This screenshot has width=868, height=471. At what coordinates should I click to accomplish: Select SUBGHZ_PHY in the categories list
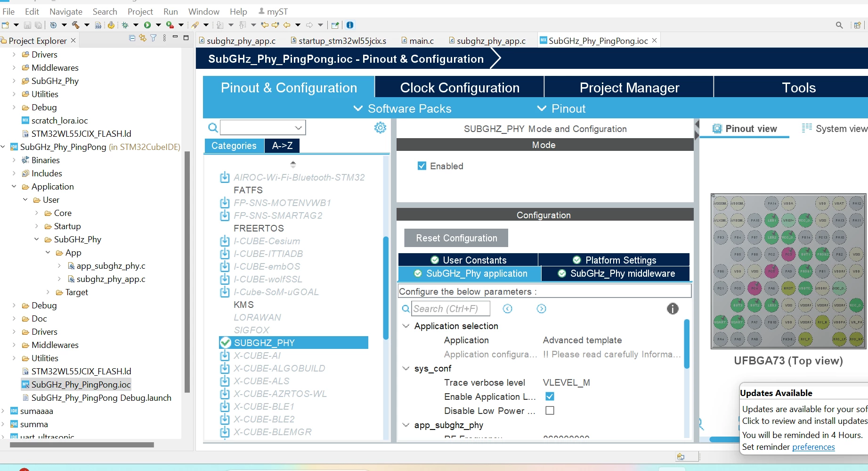tap(293, 343)
